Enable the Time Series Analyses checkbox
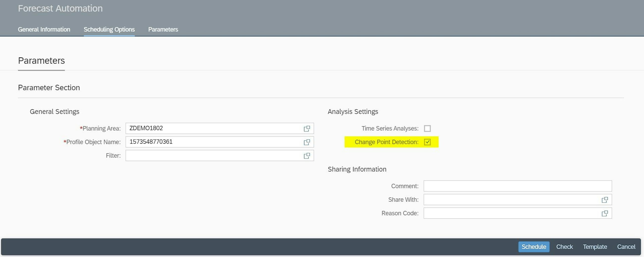 427,128
